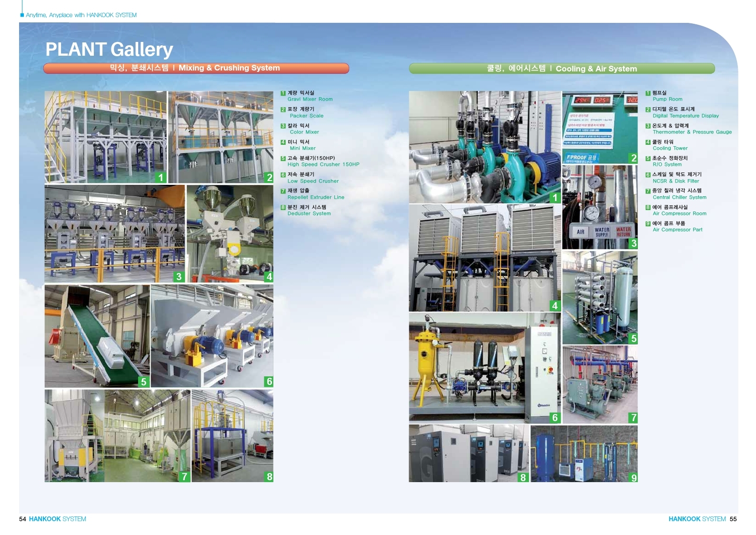Click the 'Repellet Extruder Line' legend text

(x=316, y=197)
